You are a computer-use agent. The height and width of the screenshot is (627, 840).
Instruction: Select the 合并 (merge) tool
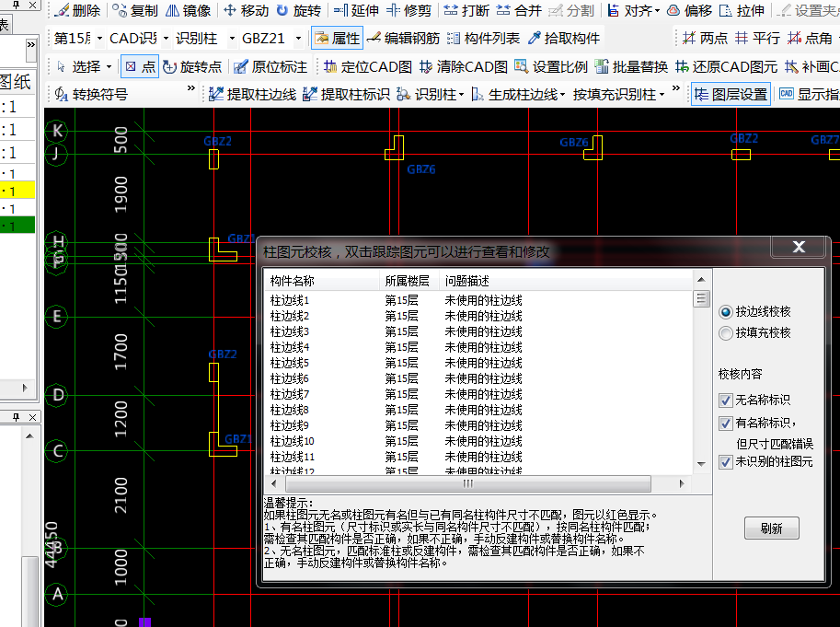[x=519, y=10]
